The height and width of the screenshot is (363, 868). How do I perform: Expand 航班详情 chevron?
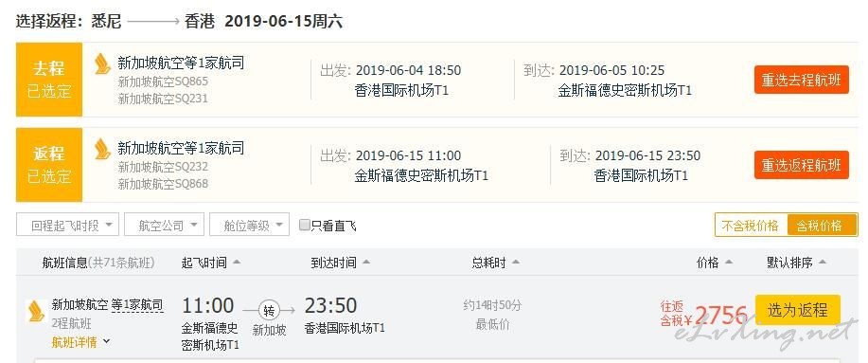(107, 342)
